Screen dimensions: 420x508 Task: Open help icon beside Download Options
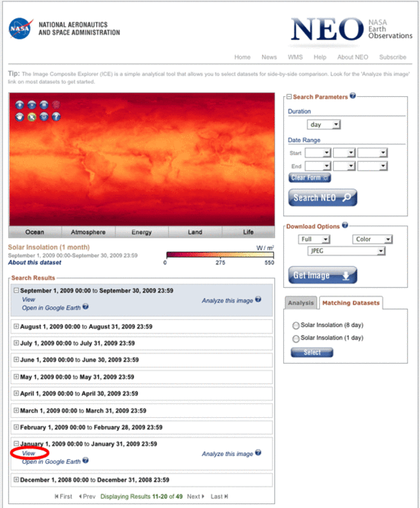[x=345, y=225]
